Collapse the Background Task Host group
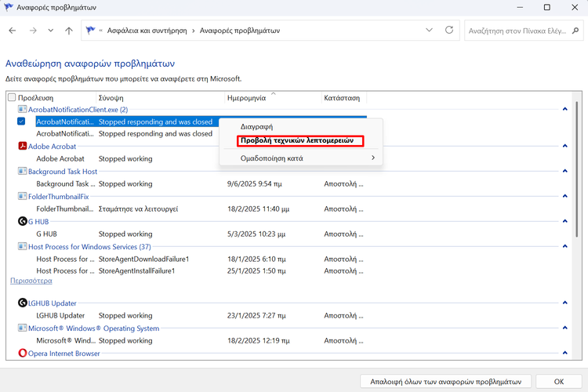 564,171
